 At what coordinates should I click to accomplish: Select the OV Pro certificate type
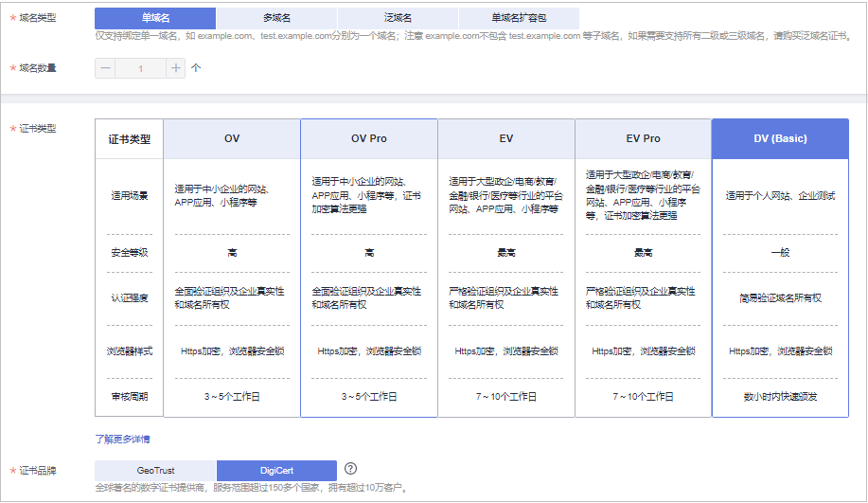369,138
